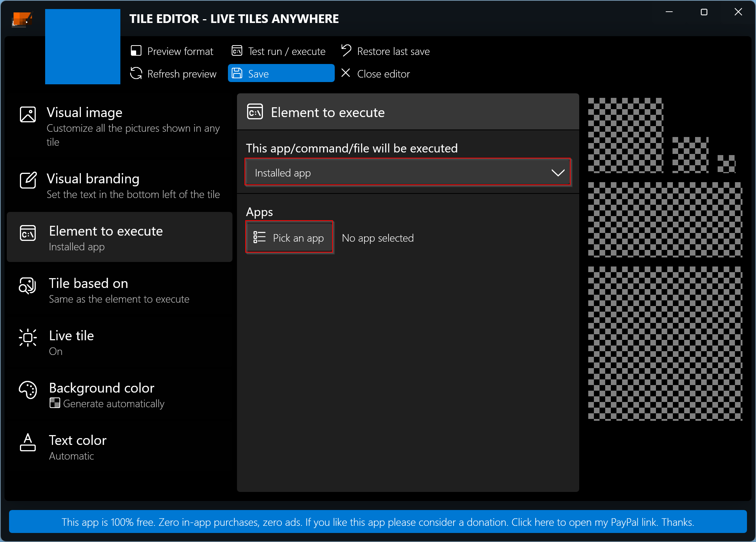Click Restore last save text

coord(393,52)
